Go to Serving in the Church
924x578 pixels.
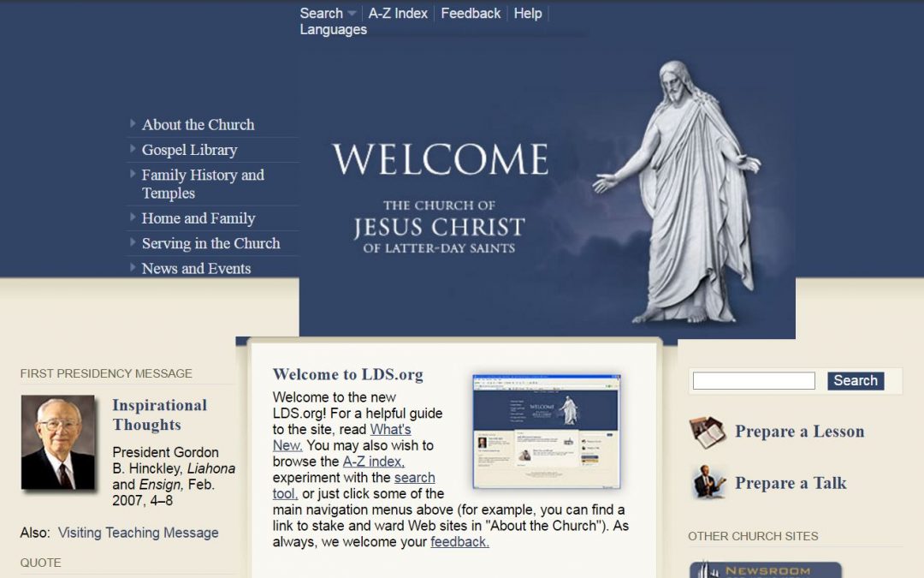tap(210, 243)
